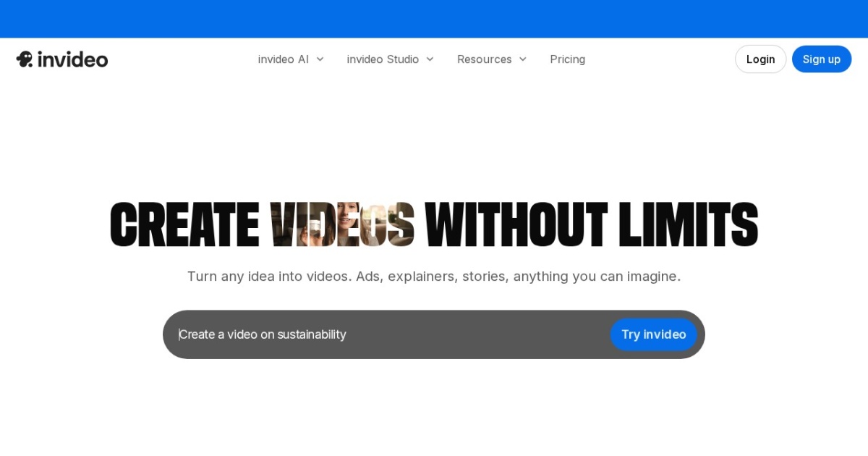Select the invideo wordmark in the header
Screen dimensions: 868x456
73,59
